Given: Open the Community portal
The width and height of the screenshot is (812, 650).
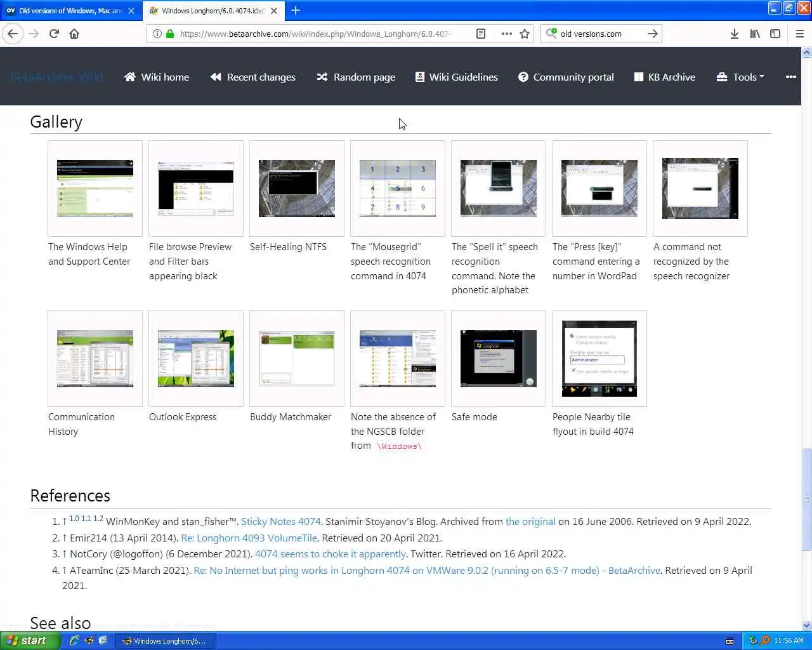Looking at the screenshot, I should coord(566,77).
